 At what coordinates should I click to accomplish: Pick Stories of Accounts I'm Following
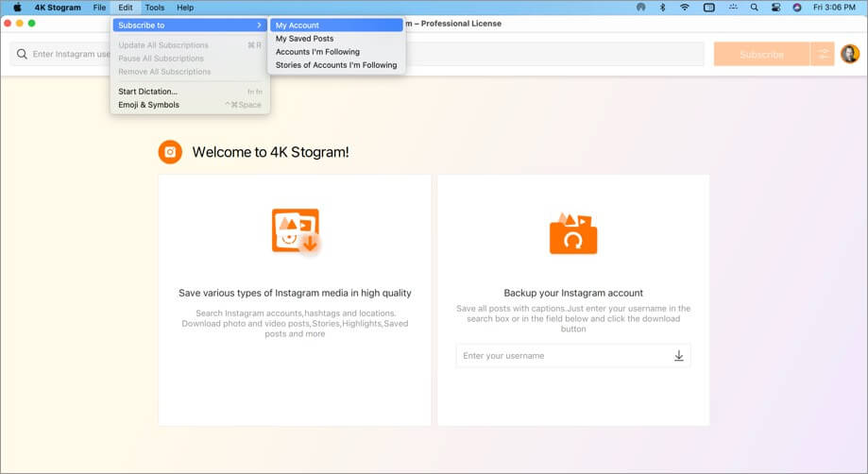point(336,65)
